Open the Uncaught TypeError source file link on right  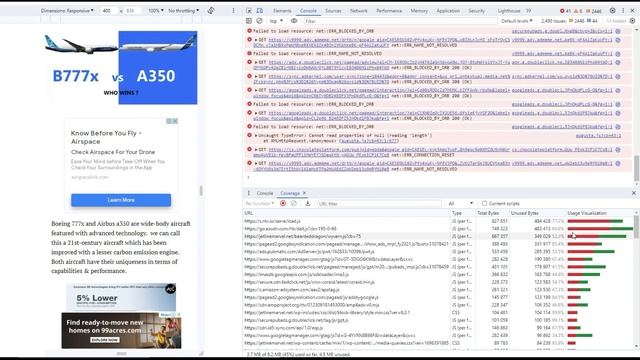598,136
